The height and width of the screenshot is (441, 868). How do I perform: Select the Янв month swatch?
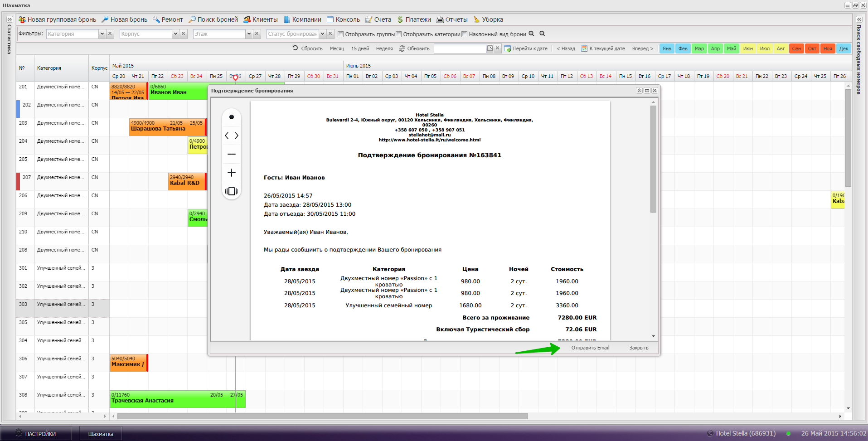pos(667,48)
